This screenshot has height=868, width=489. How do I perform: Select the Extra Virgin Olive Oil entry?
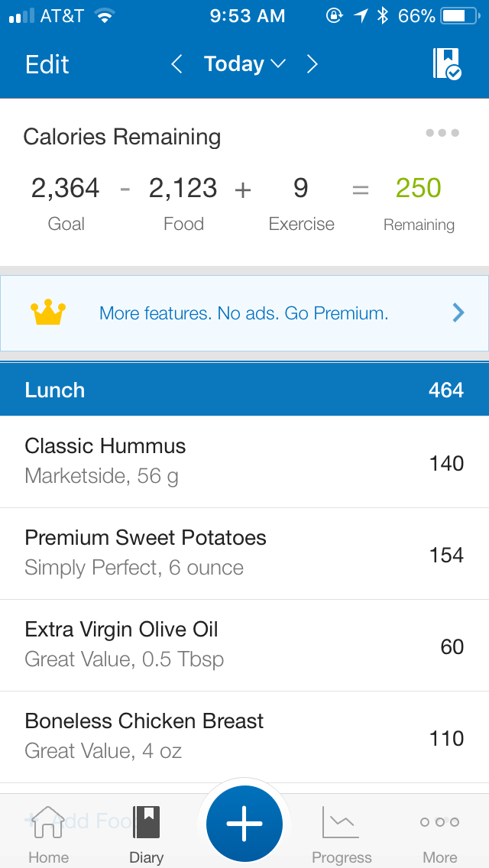pyautogui.click(x=244, y=645)
